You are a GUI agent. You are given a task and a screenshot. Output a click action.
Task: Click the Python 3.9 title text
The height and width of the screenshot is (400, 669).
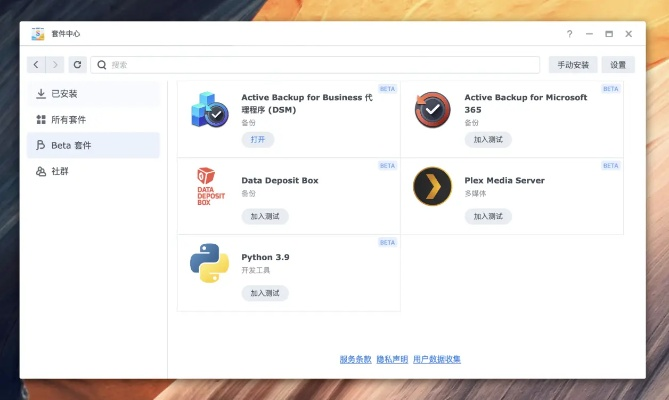(x=265, y=257)
